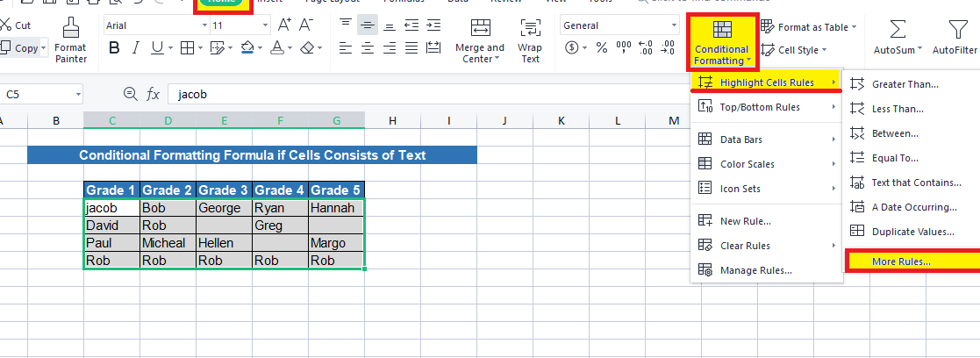Screen dimensions: 980x358
Task: Select column H header
Action: coord(392,120)
